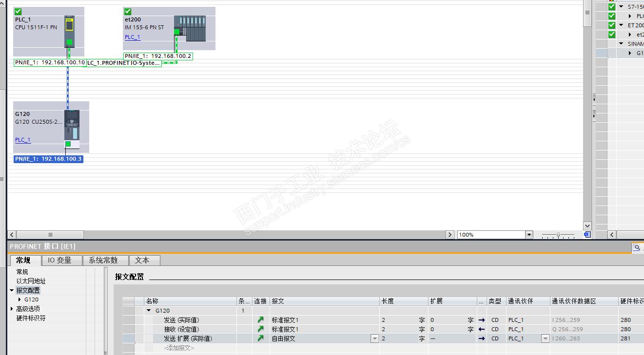Click scroll left arrow in right overview panel
Image resolution: width=644 pixels, height=355 pixels.
pyautogui.click(x=612, y=235)
